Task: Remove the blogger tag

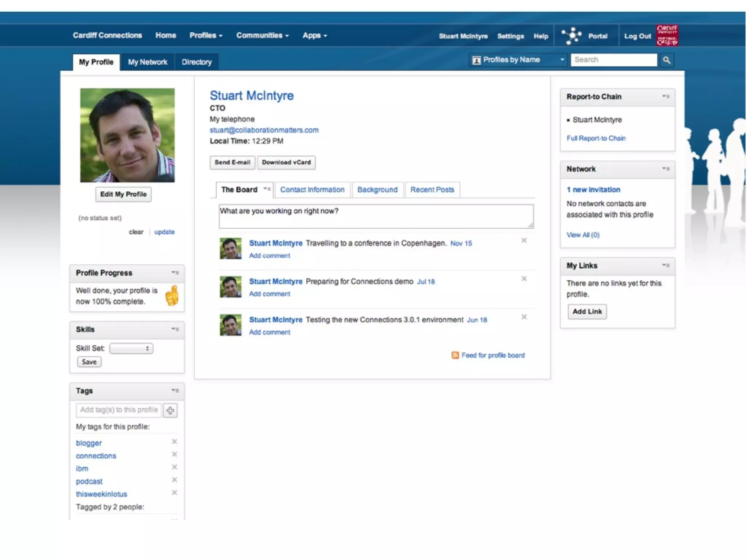Action: coord(174,442)
